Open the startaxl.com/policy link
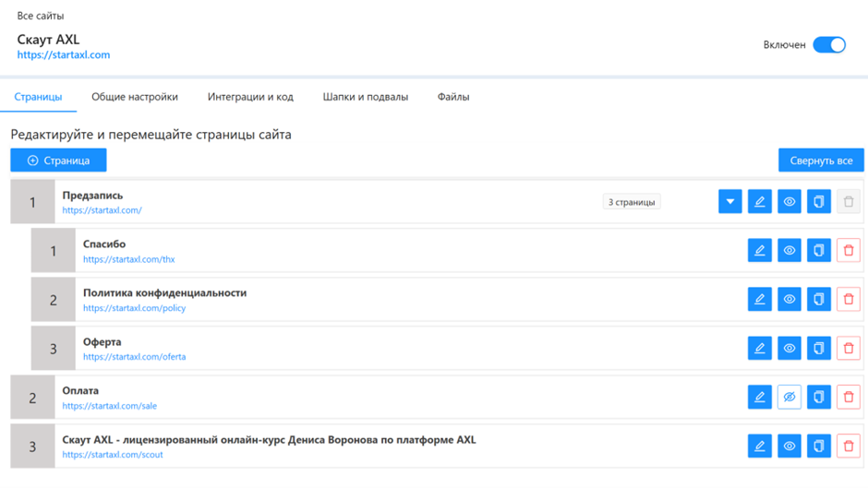The image size is (868, 488). [x=135, y=307]
